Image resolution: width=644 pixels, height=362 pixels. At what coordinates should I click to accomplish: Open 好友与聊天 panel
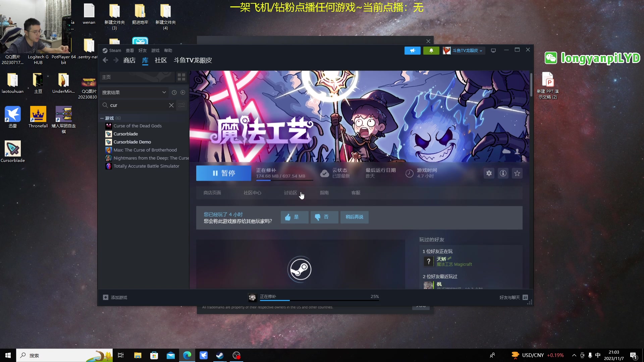point(514,297)
